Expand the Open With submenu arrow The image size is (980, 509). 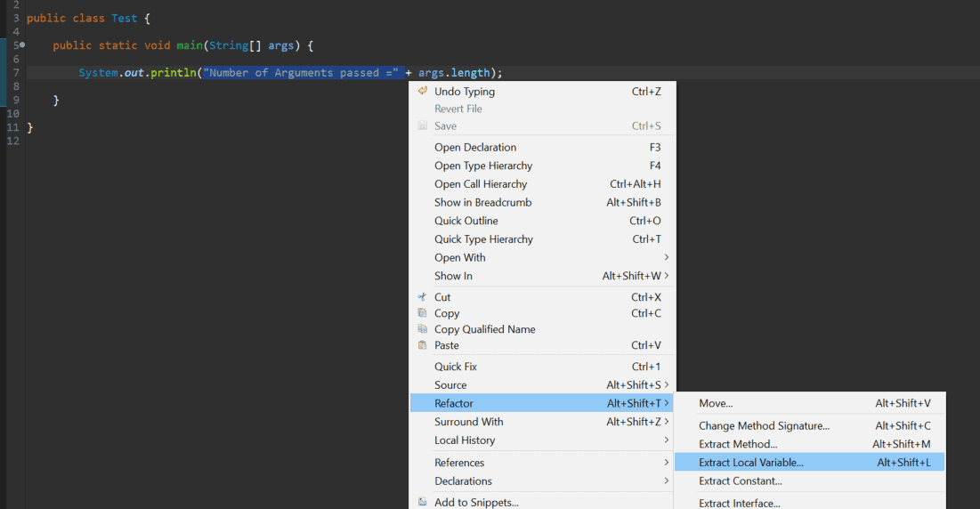(x=667, y=257)
